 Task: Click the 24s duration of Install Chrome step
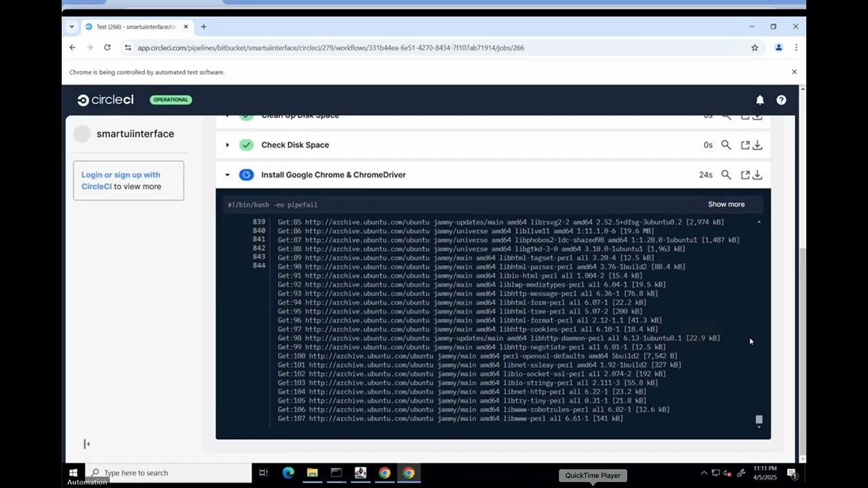coord(706,175)
